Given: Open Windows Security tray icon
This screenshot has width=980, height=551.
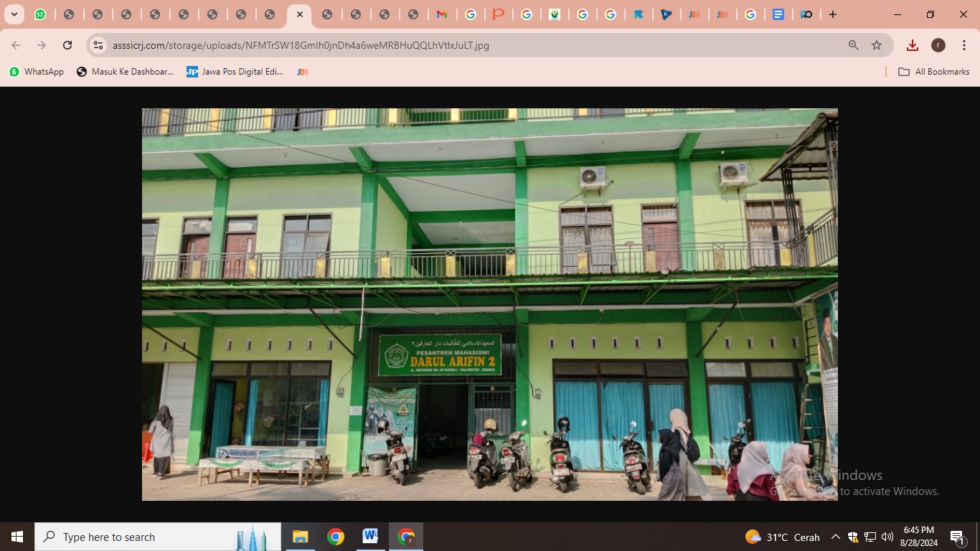Looking at the screenshot, I should 853,537.
